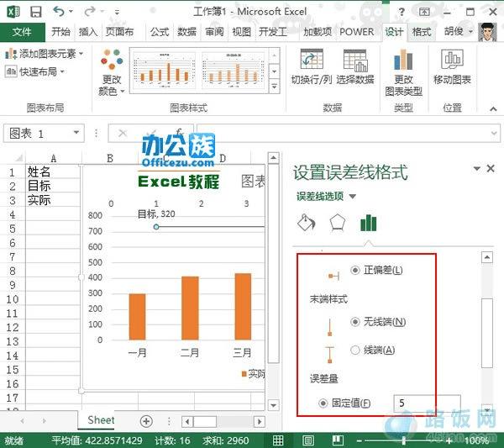Open Error Bar Options bar-chart tab
The width and height of the screenshot is (504, 448).
pyautogui.click(x=369, y=223)
